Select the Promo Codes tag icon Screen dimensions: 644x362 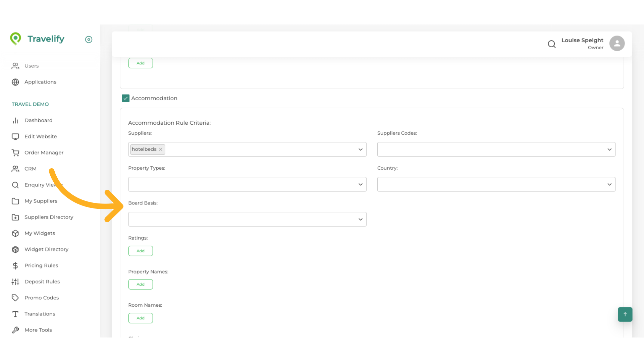[15, 298]
